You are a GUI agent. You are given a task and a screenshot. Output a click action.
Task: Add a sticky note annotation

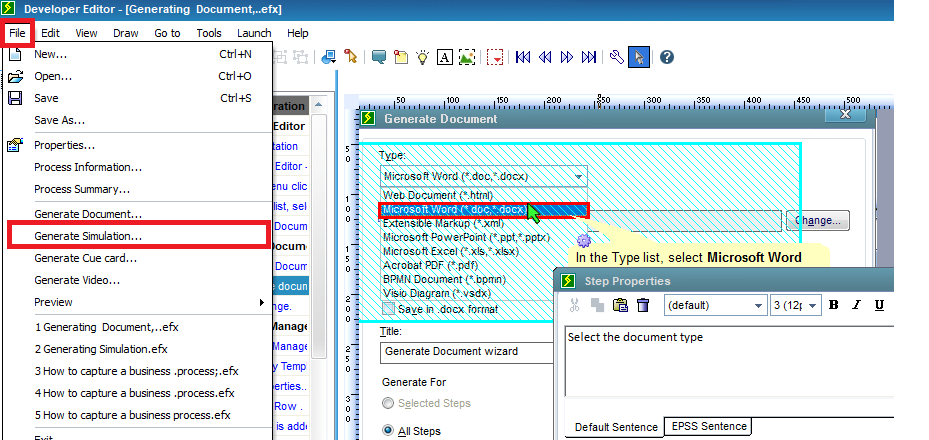401,57
